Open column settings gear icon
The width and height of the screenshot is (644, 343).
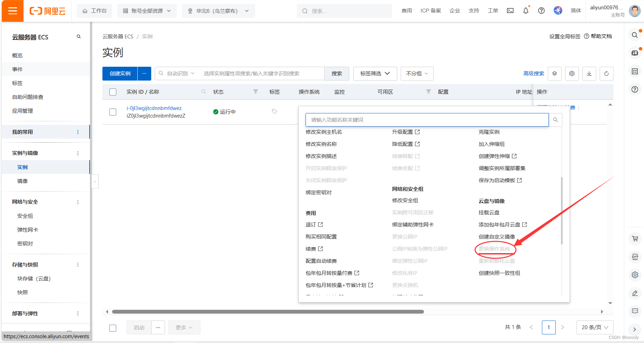tap(572, 74)
